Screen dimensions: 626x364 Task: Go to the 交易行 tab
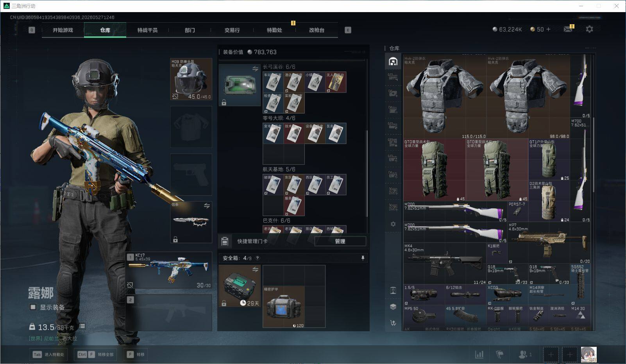(x=232, y=30)
